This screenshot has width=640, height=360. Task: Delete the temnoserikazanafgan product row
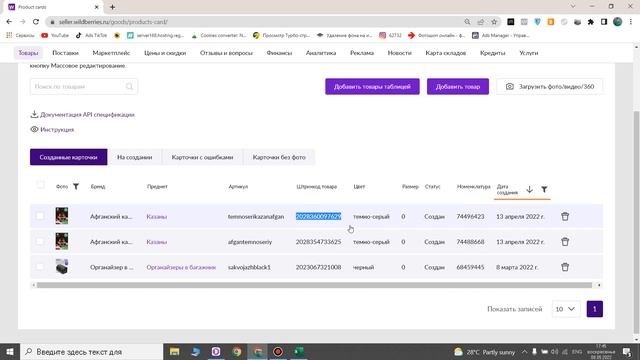[565, 216]
